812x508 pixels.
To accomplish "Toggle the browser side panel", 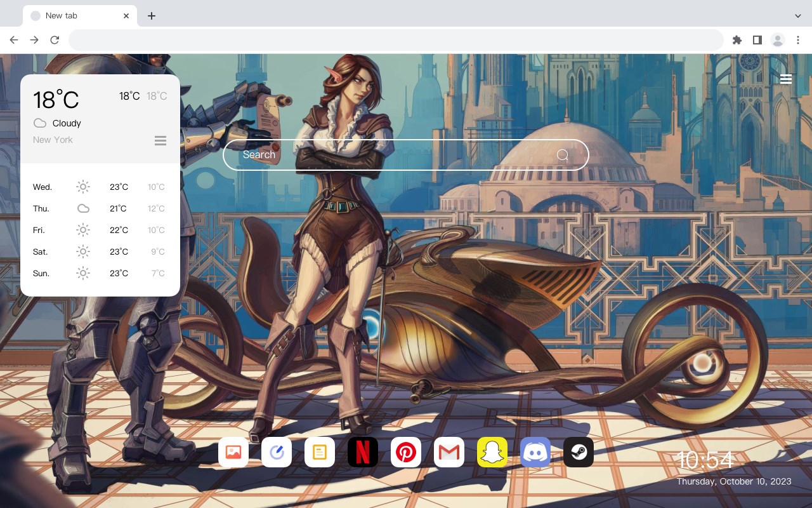I will [x=757, y=40].
